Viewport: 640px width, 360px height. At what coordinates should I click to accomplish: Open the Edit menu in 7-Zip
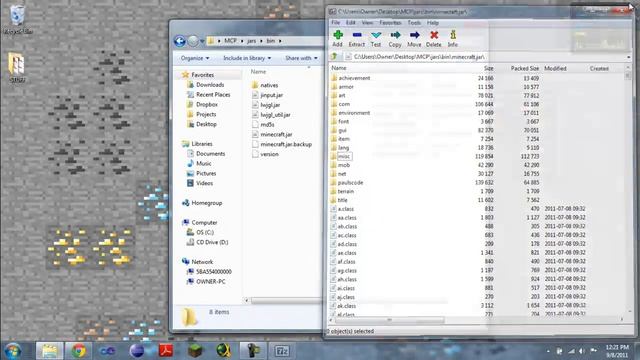351,23
